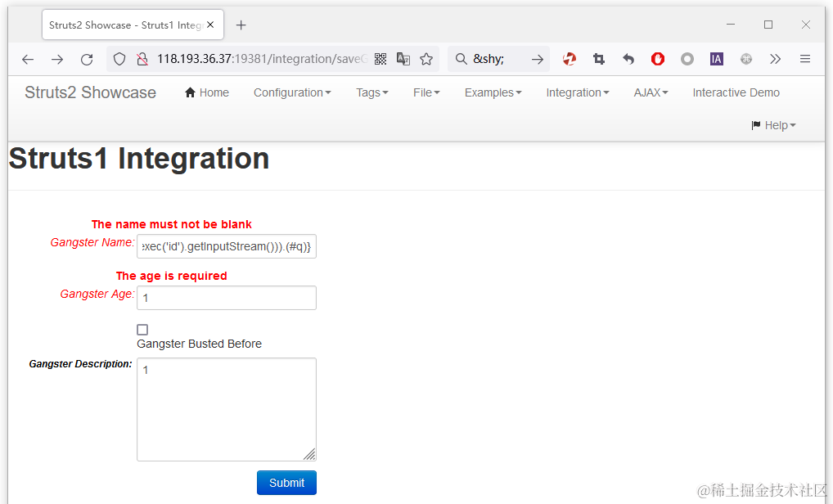This screenshot has width=833, height=504.
Task: Click the gray globe extension icon
Action: click(x=746, y=59)
